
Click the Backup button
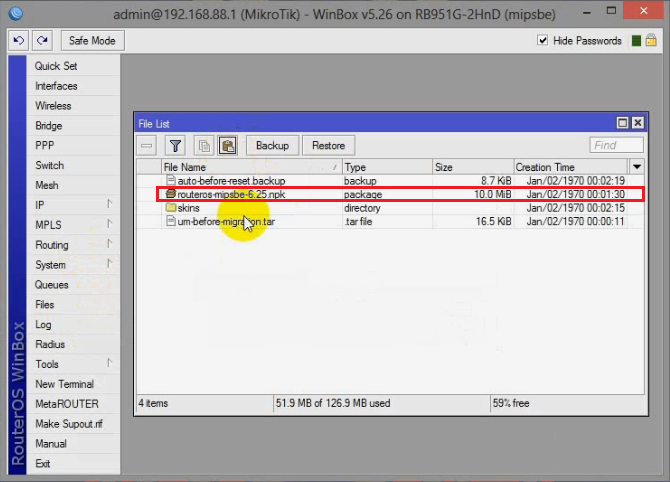tap(272, 146)
